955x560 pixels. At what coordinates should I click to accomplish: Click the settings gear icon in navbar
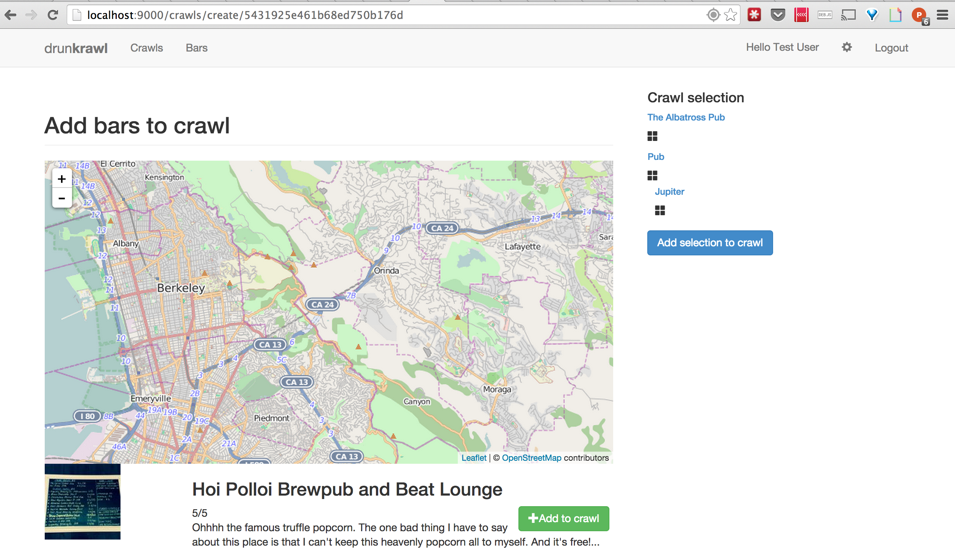point(847,47)
